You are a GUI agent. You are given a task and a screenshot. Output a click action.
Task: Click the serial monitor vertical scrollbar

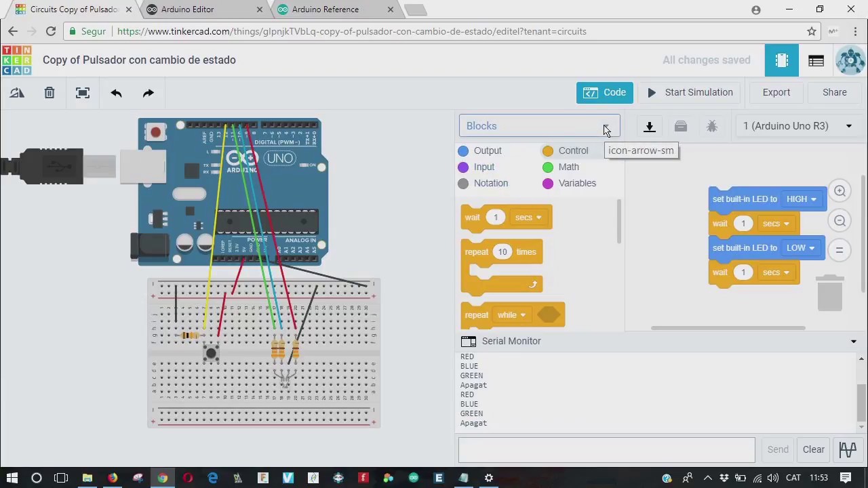coord(862,403)
